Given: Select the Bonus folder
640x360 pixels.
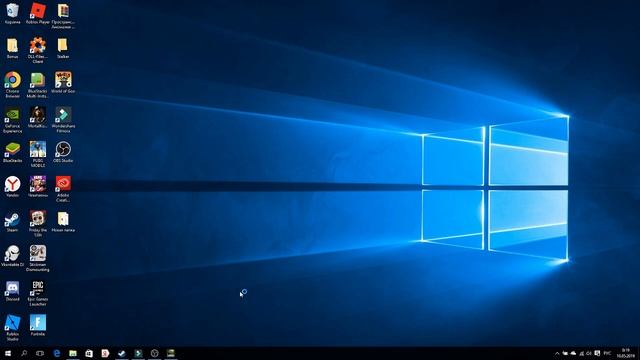Looking at the screenshot, I should coord(12,49).
